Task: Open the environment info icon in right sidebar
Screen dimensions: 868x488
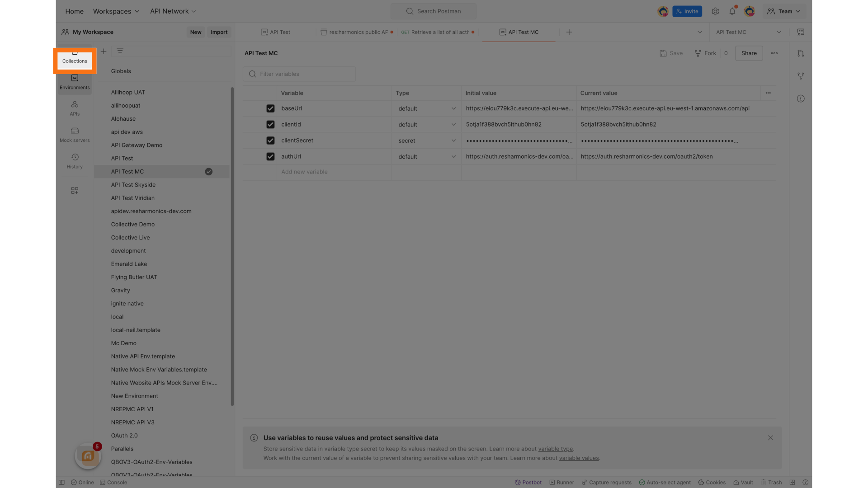Action: [x=801, y=99]
